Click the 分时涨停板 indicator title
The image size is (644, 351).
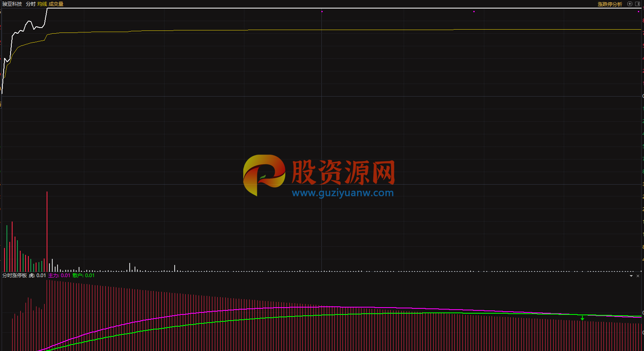pos(15,276)
